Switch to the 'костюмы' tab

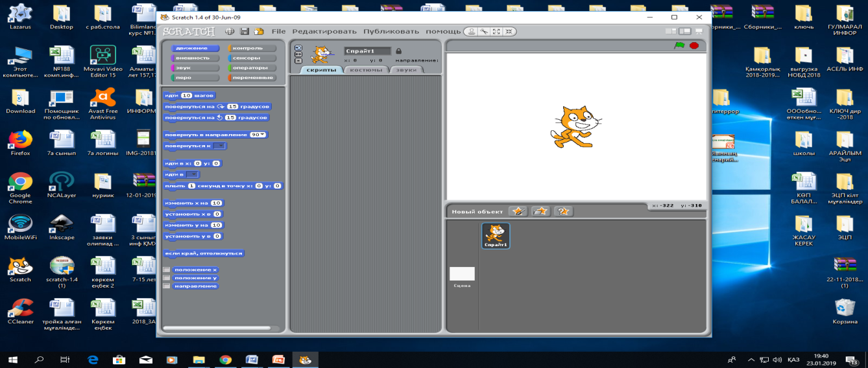click(x=366, y=70)
